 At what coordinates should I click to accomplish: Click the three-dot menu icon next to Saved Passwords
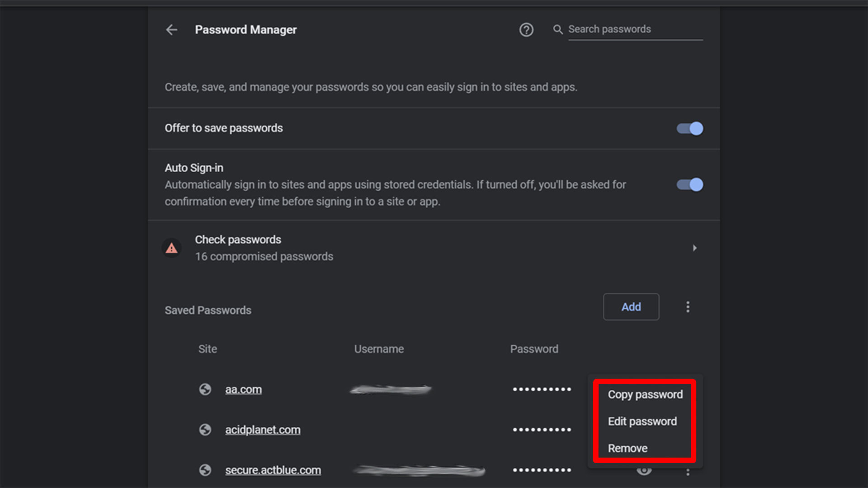point(688,306)
